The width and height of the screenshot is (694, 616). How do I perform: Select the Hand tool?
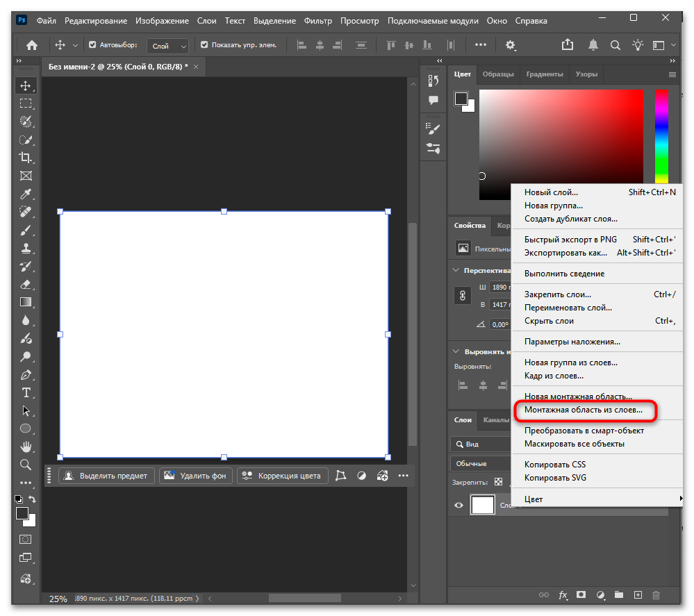(26, 447)
